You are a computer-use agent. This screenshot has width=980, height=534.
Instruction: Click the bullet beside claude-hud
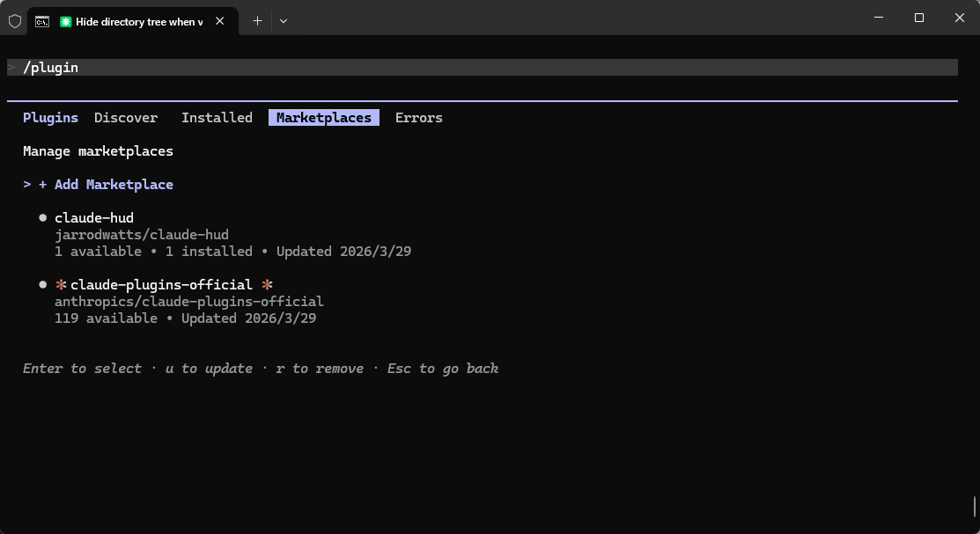tap(42, 218)
